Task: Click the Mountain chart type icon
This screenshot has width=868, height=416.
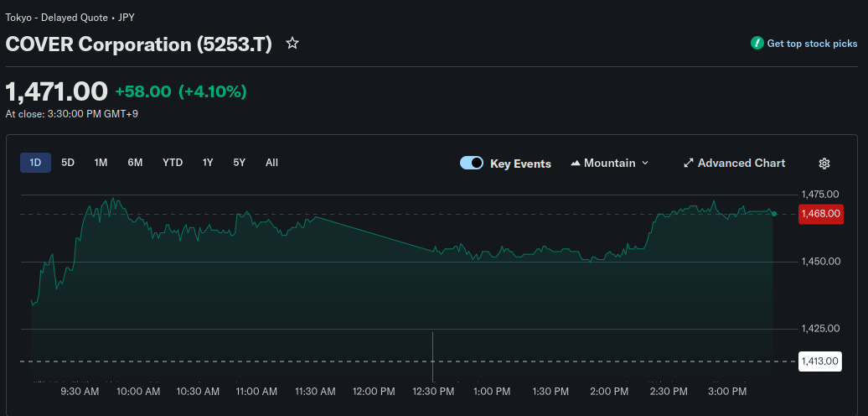Action: (x=576, y=164)
